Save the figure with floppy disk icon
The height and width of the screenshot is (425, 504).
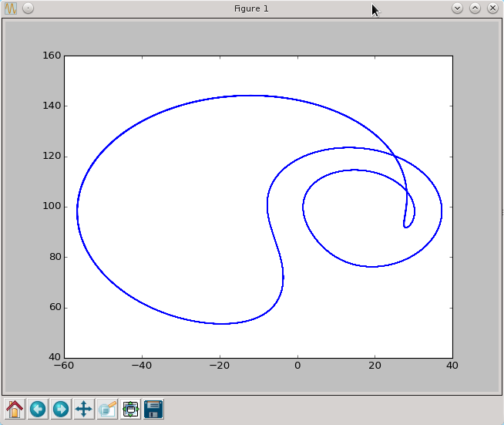pos(153,409)
